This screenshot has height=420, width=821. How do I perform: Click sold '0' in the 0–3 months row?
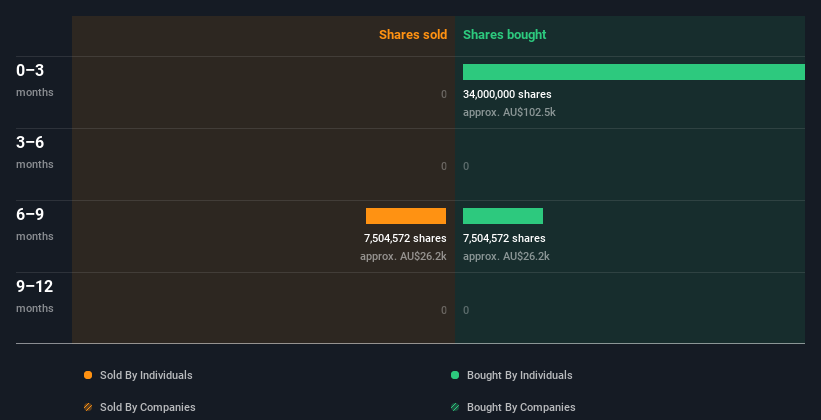tap(443, 94)
